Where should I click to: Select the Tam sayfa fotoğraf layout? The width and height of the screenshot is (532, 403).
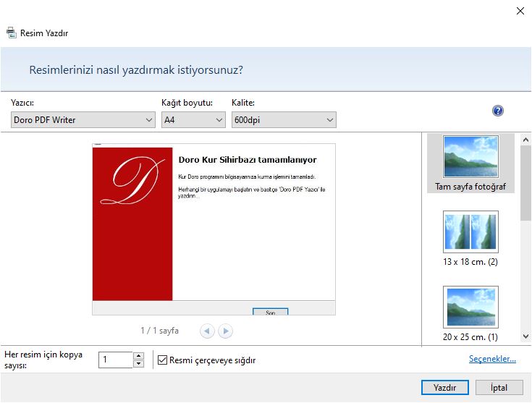pyautogui.click(x=470, y=164)
